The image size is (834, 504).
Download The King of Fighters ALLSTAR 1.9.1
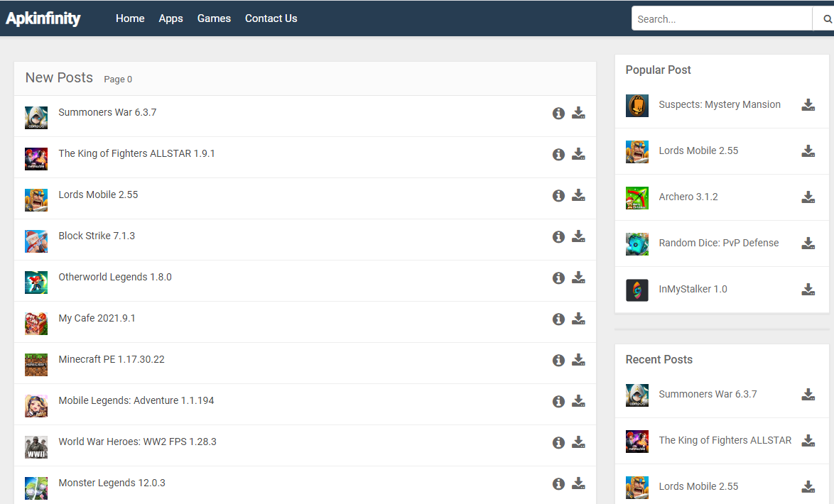tap(578, 154)
